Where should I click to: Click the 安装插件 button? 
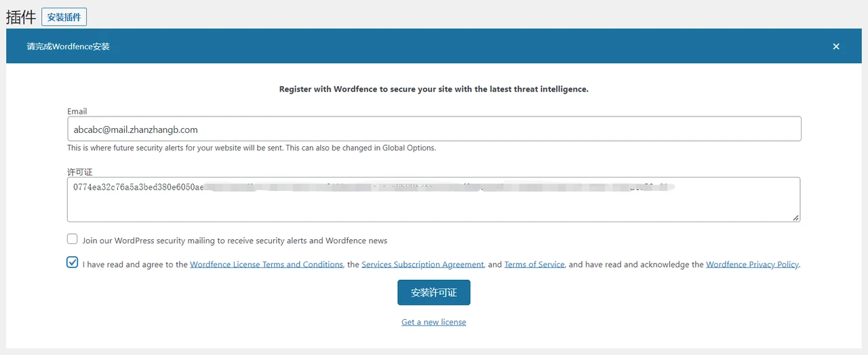(64, 17)
